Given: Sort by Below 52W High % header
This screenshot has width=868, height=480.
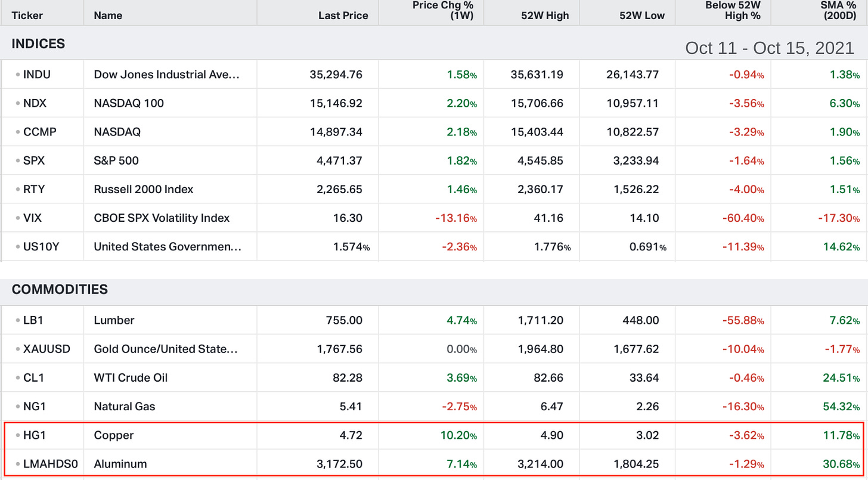Looking at the screenshot, I should (x=733, y=11).
